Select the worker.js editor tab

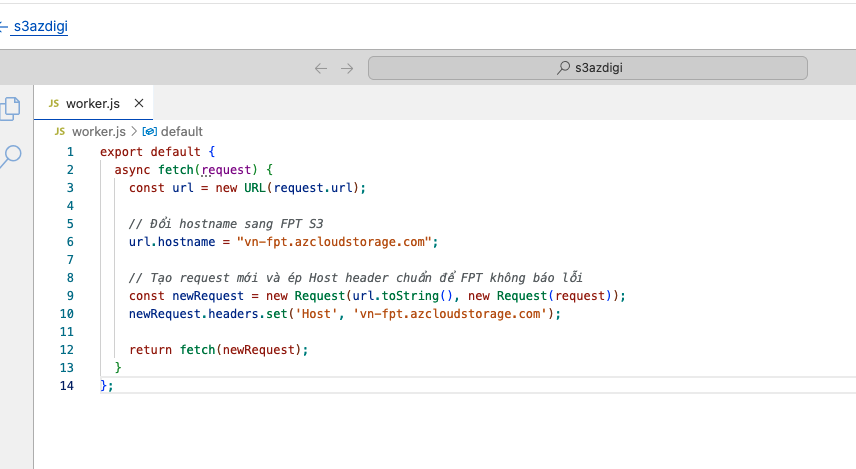(93, 103)
